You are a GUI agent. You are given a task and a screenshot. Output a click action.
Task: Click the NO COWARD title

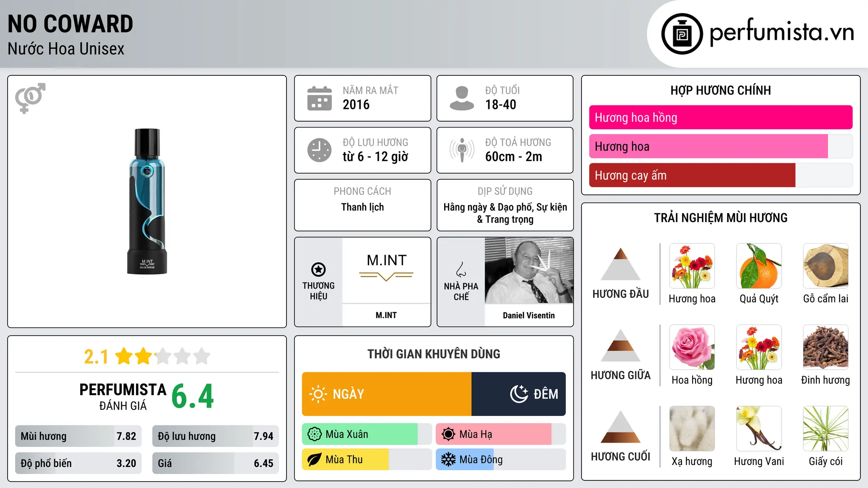pyautogui.click(x=70, y=24)
